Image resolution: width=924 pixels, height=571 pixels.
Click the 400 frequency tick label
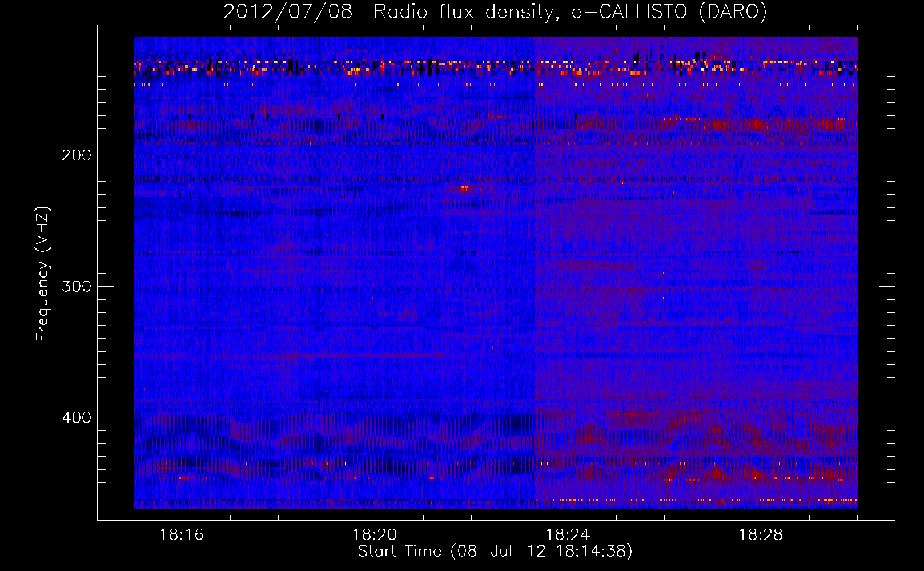click(x=77, y=417)
